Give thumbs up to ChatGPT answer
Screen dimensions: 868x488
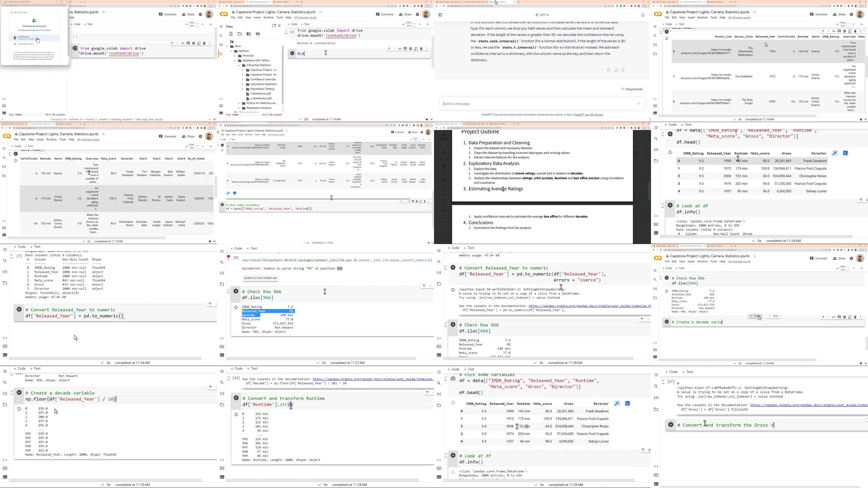pyautogui.click(x=616, y=70)
